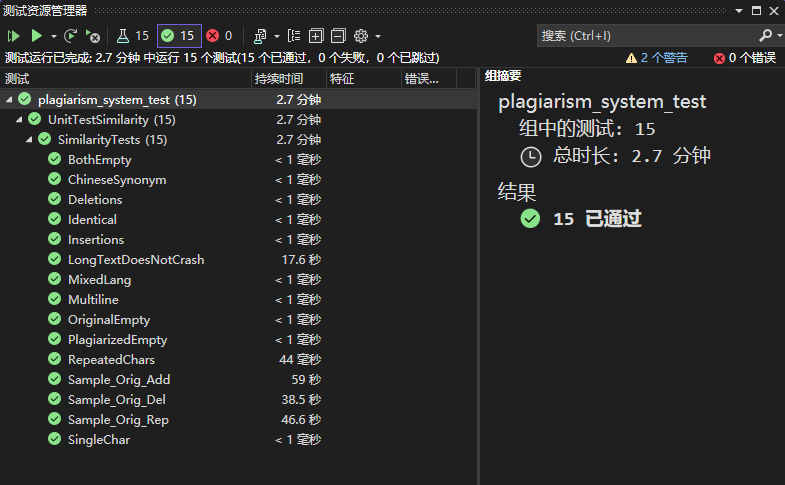
Task: Click the 59 秒 duration value
Action: click(306, 380)
